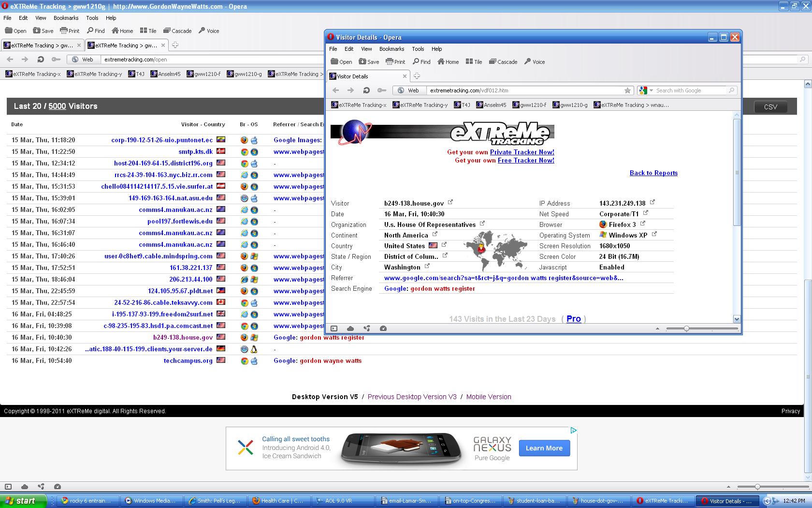Click Home icon in Visitor Details toolbar
Image resolution: width=812 pixels, height=508 pixels.
pos(441,61)
